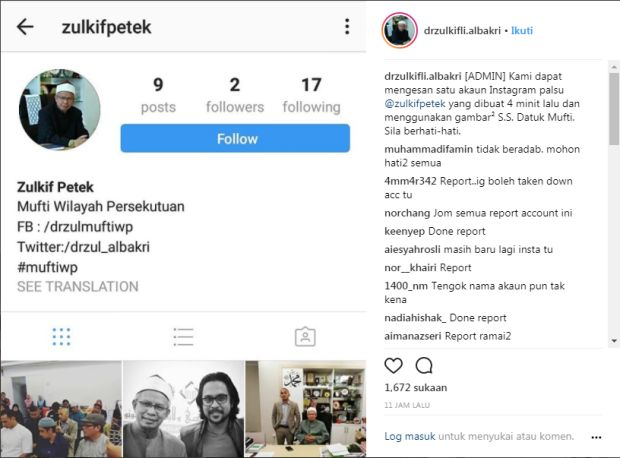The width and height of the screenshot is (620, 458).
Task: Click the blue Follow button
Action: pos(235,138)
